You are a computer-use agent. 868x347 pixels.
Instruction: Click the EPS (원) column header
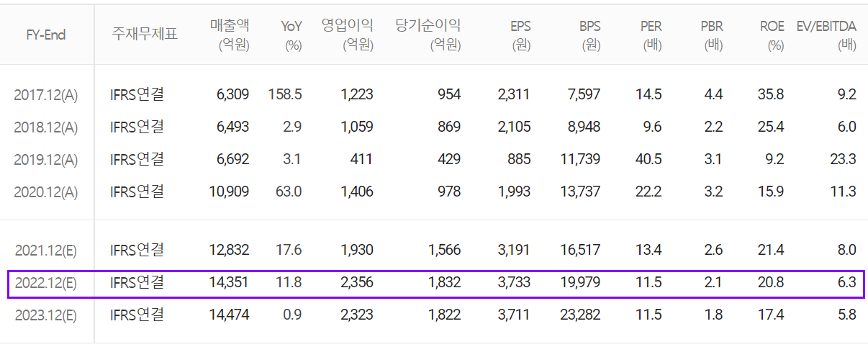click(x=519, y=35)
